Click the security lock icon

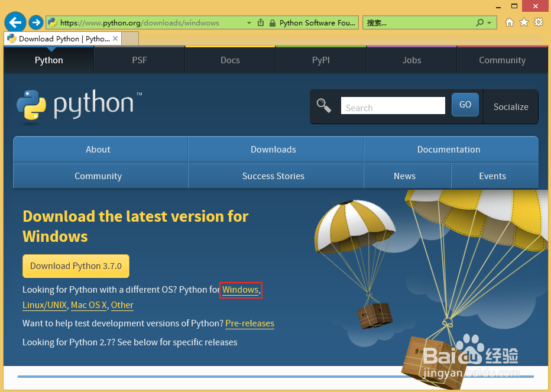click(273, 23)
